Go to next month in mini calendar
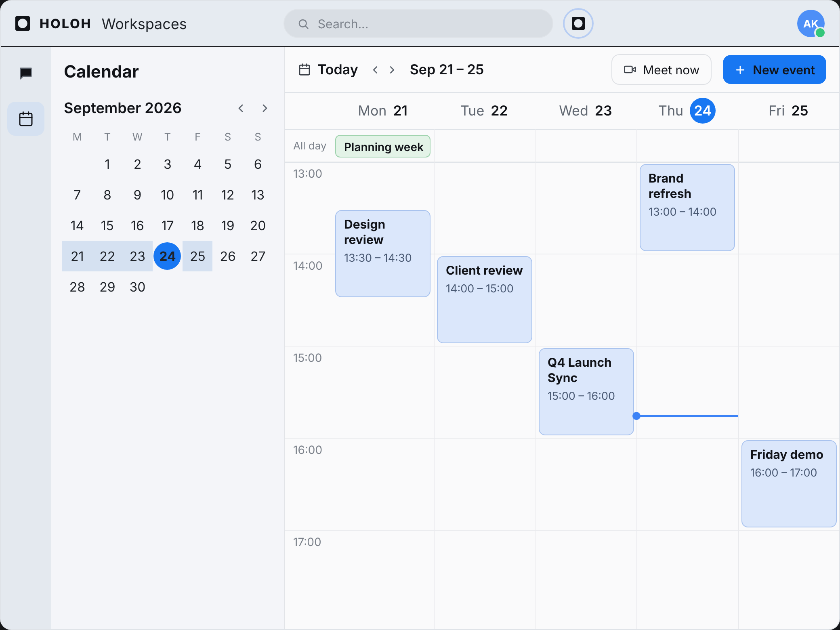The image size is (840, 630). click(265, 108)
